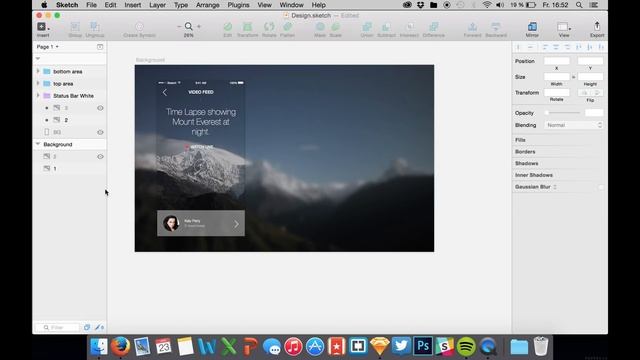The width and height of the screenshot is (640, 360).
Task: Click the Backward arrange icon
Action: tap(496, 27)
